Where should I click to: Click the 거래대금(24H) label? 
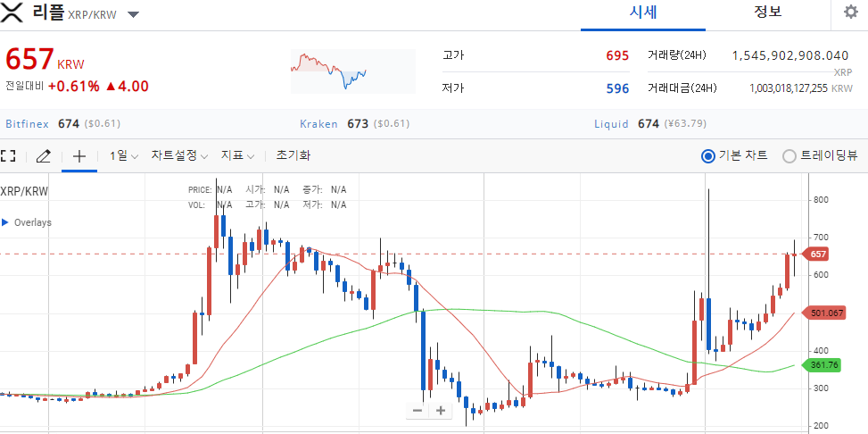coord(682,88)
